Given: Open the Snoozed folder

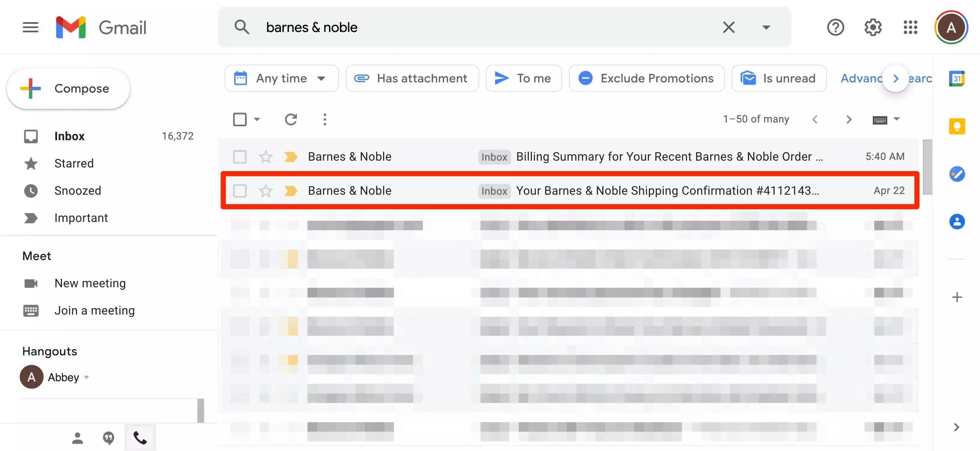Looking at the screenshot, I should pyautogui.click(x=78, y=191).
